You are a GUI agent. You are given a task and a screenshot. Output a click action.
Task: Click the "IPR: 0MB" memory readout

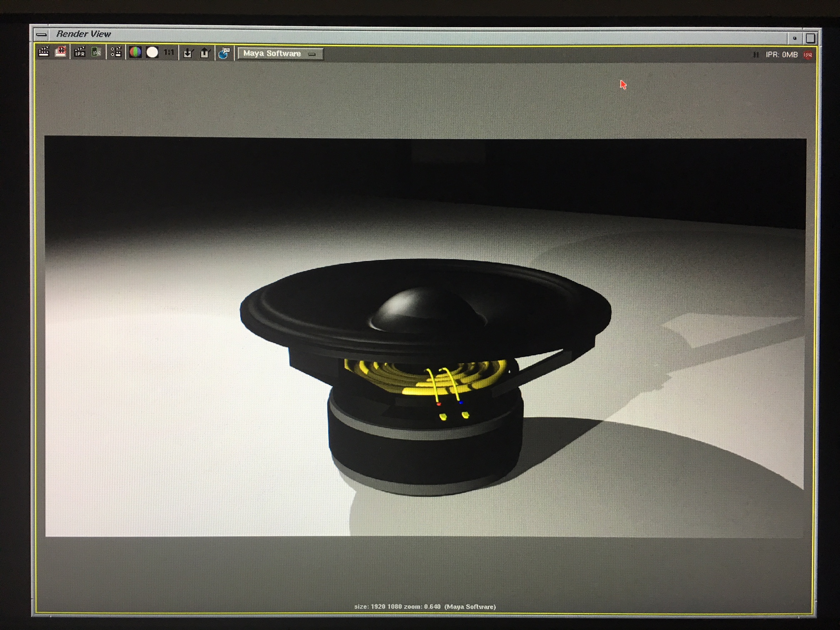coord(782,55)
